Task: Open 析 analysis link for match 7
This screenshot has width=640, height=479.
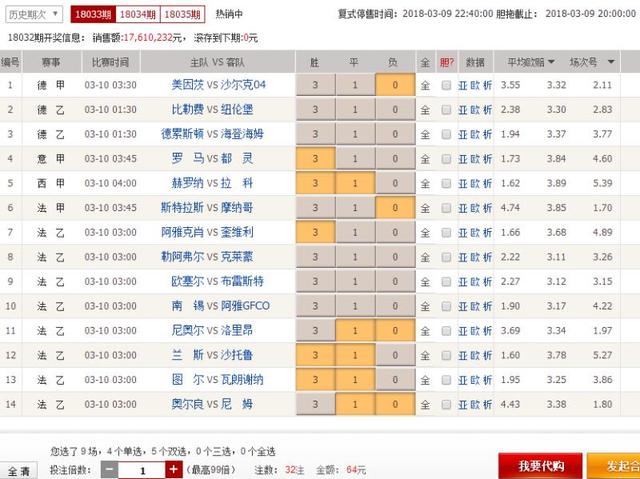Action: tap(487, 233)
